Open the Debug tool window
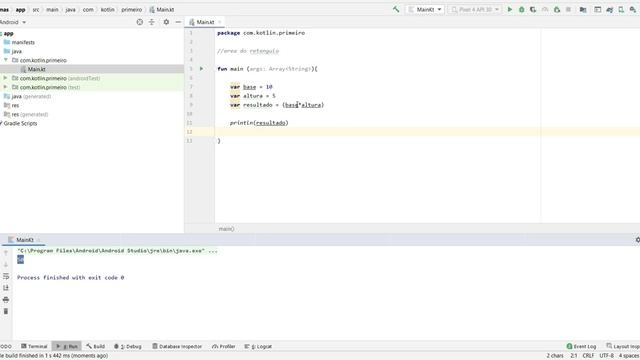This screenshot has height=360, width=640. tap(128, 346)
